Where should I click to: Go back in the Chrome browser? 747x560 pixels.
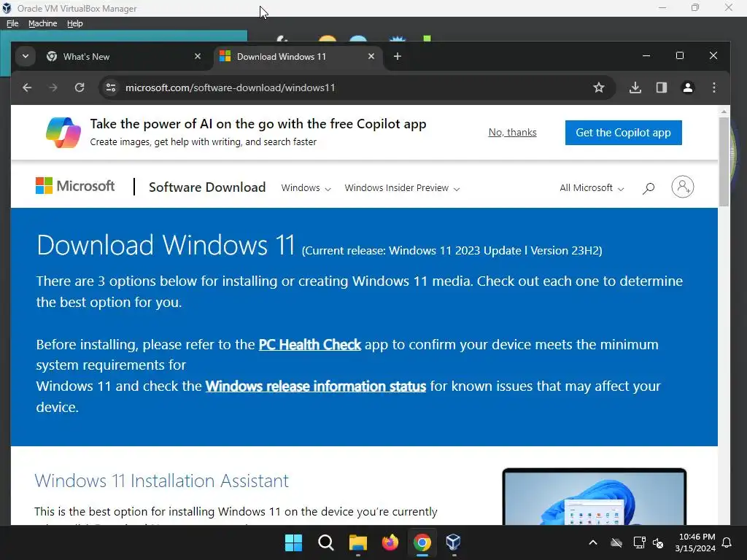tap(27, 87)
